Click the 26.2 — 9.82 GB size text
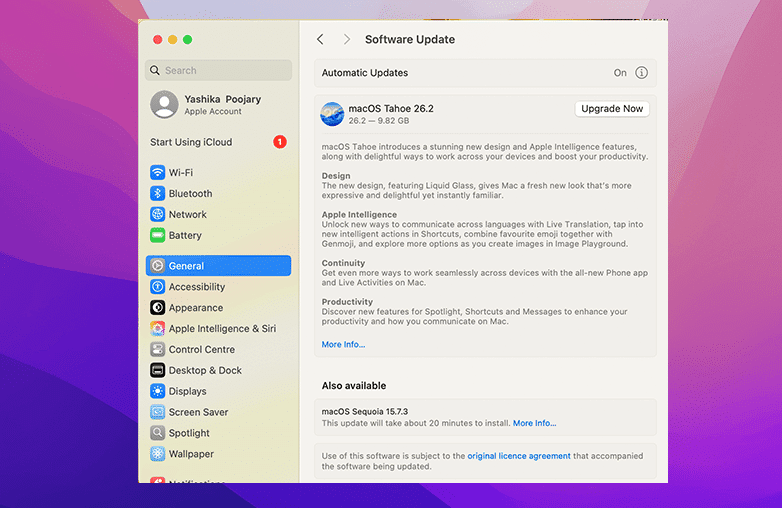 379,121
